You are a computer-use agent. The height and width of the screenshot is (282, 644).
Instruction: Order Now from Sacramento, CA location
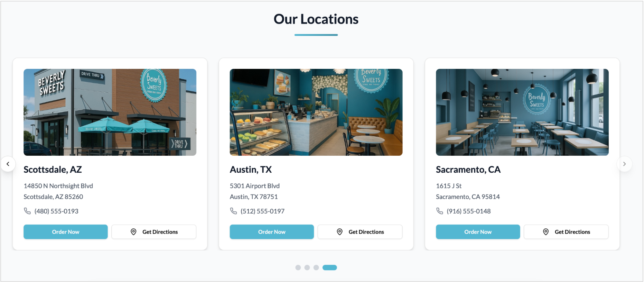(x=478, y=232)
